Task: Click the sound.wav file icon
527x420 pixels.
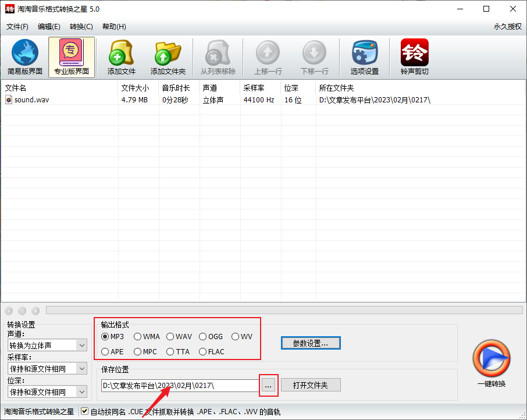Action: tap(9, 99)
